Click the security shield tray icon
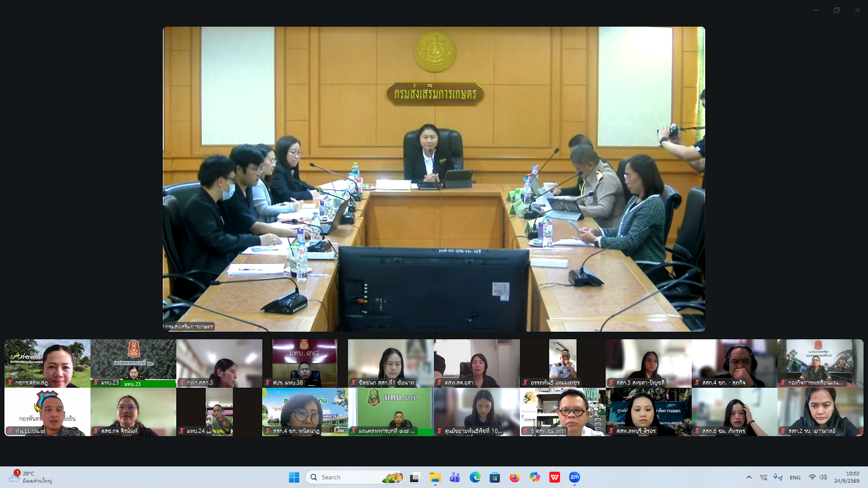868x488 pixels. pyautogui.click(x=763, y=477)
